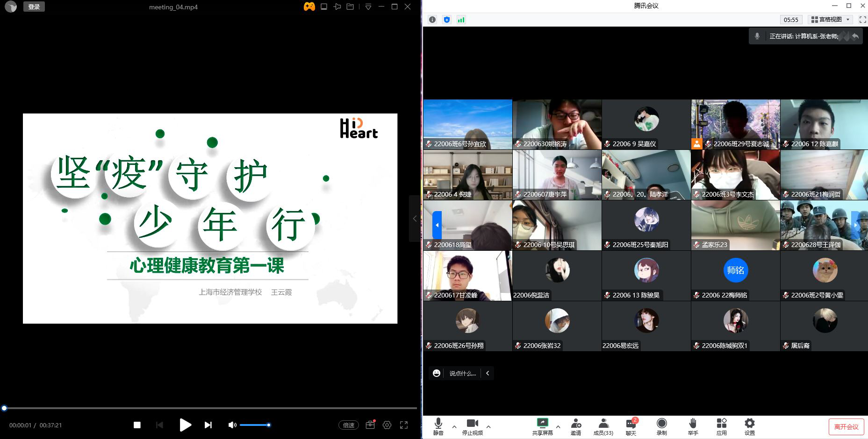This screenshot has height=439, width=868.
Task: Open 设置 settings in Tencent Meeting
Action: coord(749,426)
